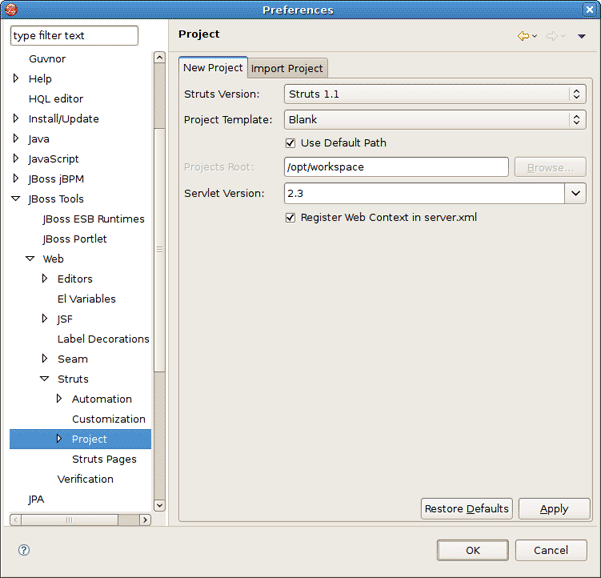Collapse the JBoss Tools tree node

16,199
